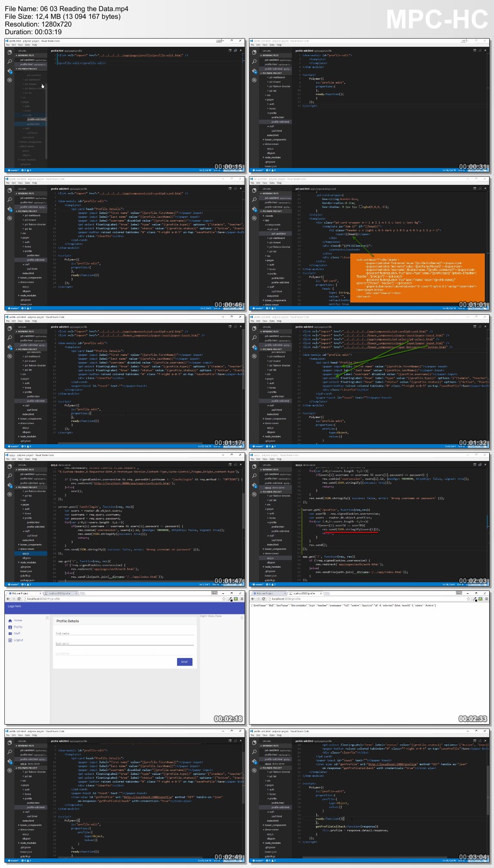Open staff.html in 00:02:03 explorer tree
494x868 pixels.
(x=276, y=540)
